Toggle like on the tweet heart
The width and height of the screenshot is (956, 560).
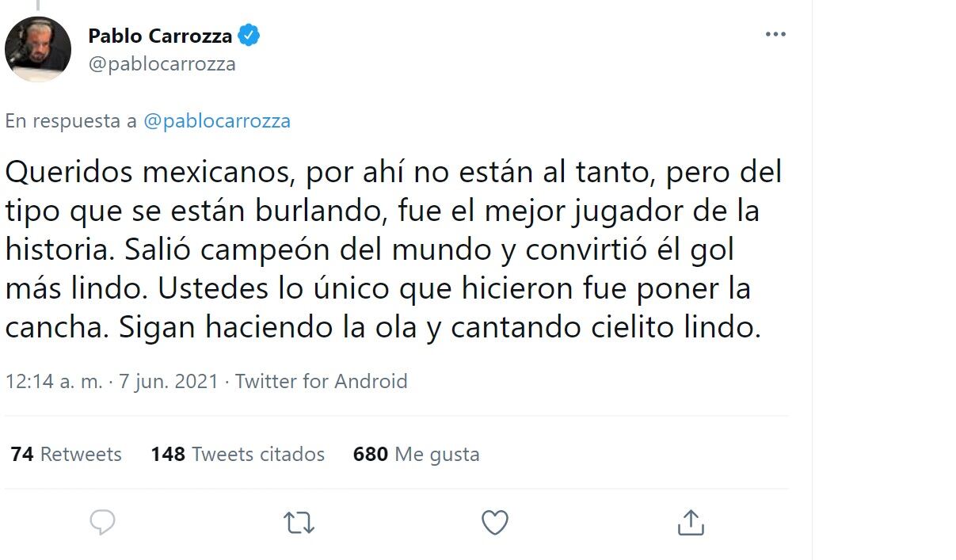(494, 523)
